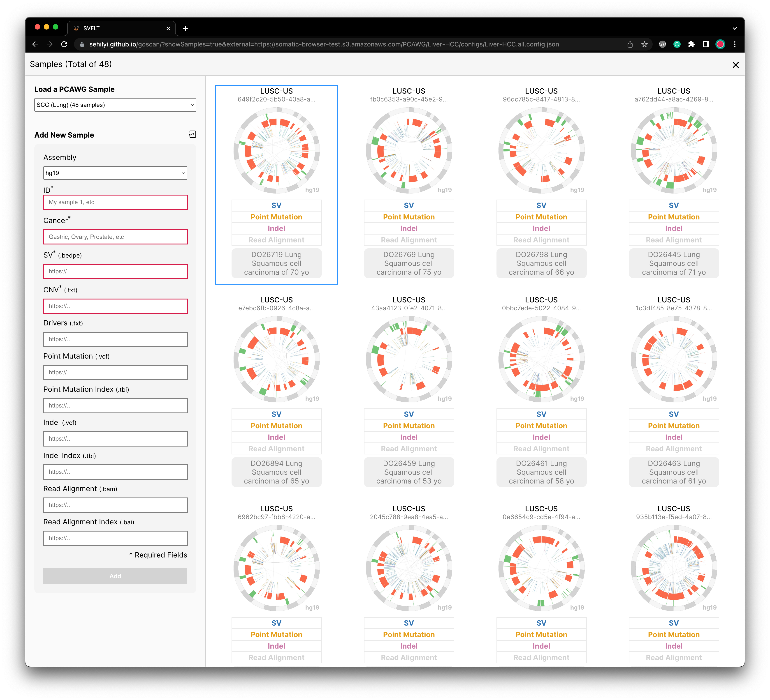The image size is (770, 700).
Task: Click Read Alignment under sample 935b113e
Action: (x=674, y=658)
